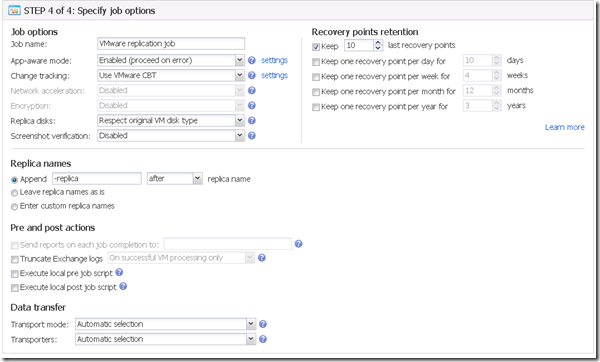The image size is (600, 362).
Task: Enable Keep one recovery point per week
Action: click(x=316, y=77)
